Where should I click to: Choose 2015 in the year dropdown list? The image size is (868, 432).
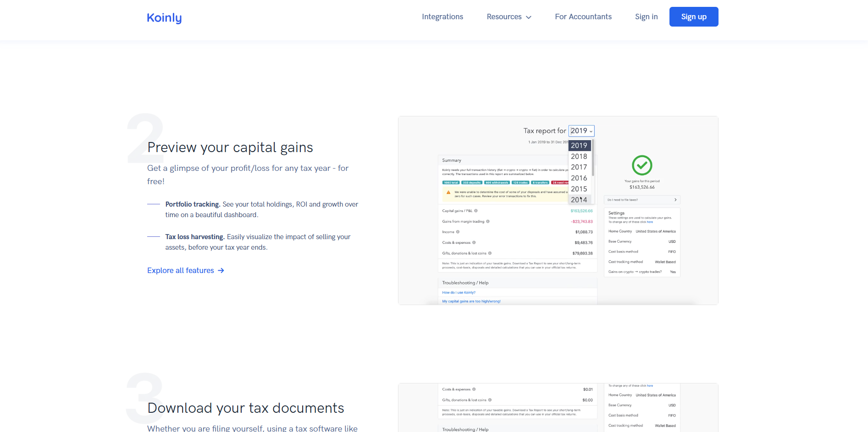coord(579,189)
